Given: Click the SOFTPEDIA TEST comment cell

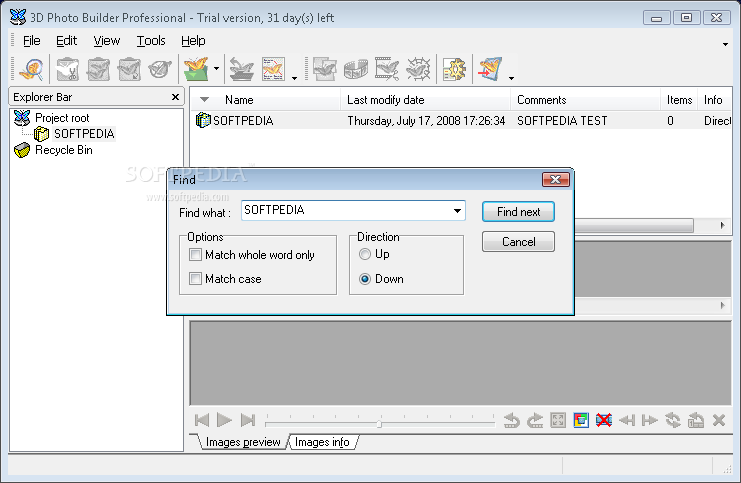Looking at the screenshot, I should (x=562, y=121).
